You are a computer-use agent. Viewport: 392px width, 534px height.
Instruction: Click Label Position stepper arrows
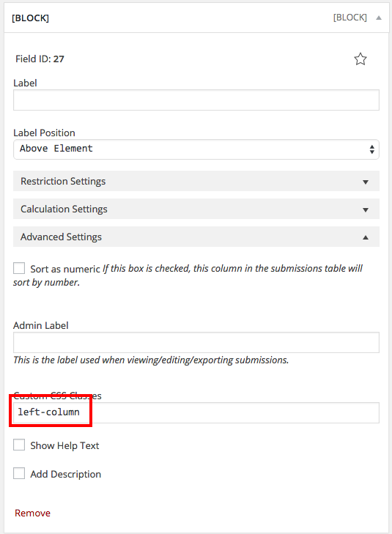(x=372, y=149)
